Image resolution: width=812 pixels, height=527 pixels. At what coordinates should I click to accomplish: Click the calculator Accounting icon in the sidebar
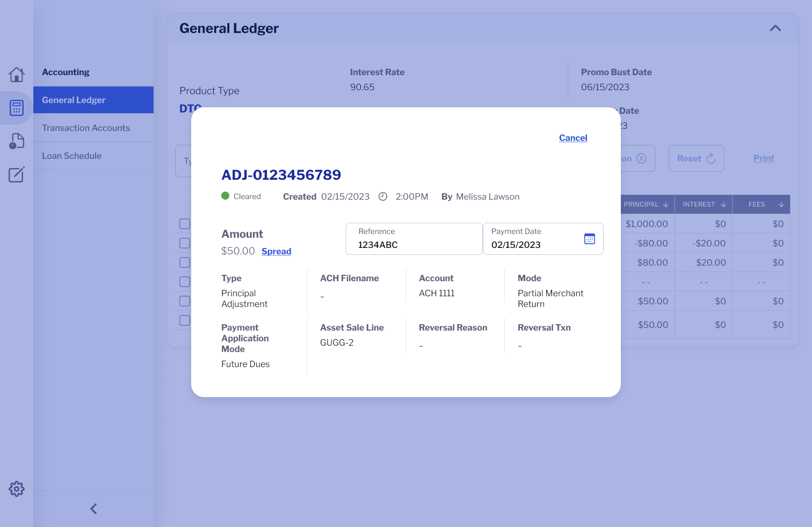coord(17,107)
